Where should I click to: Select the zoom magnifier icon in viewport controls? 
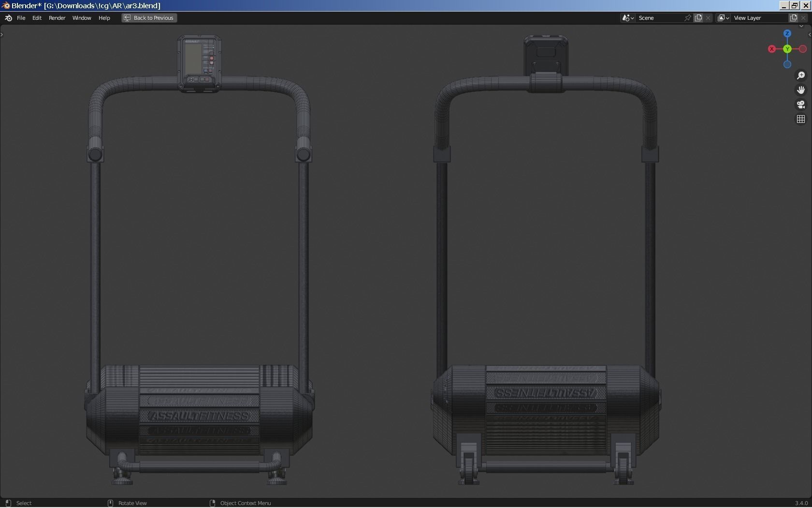click(x=801, y=76)
